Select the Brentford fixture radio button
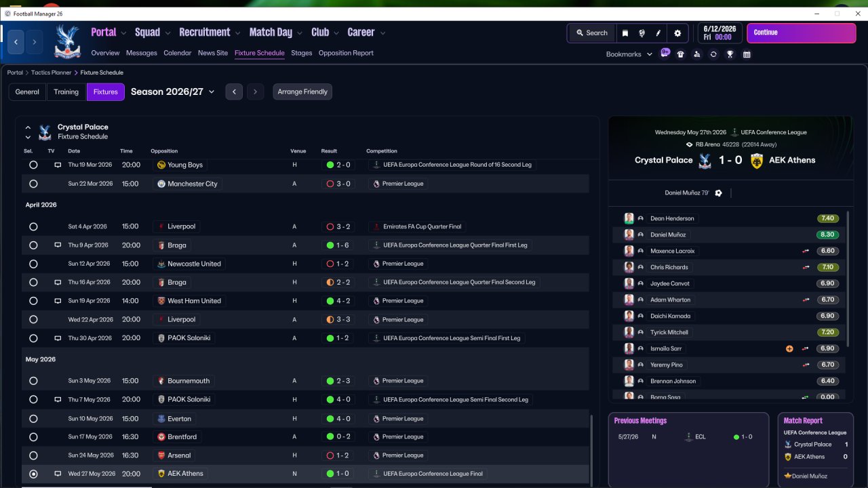 33,437
